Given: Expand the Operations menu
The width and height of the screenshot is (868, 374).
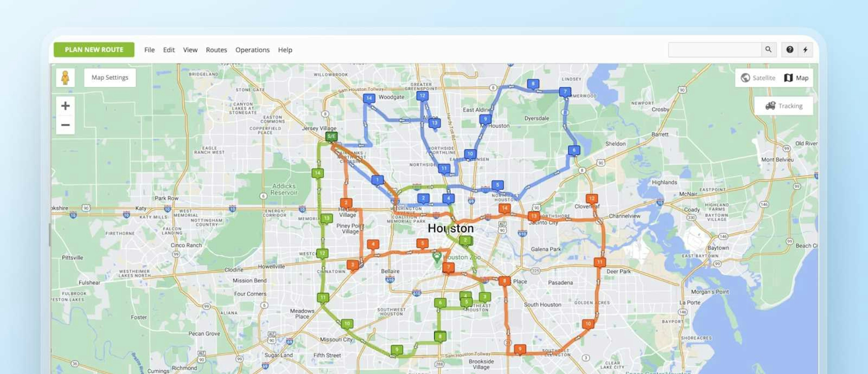Looking at the screenshot, I should 252,50.
